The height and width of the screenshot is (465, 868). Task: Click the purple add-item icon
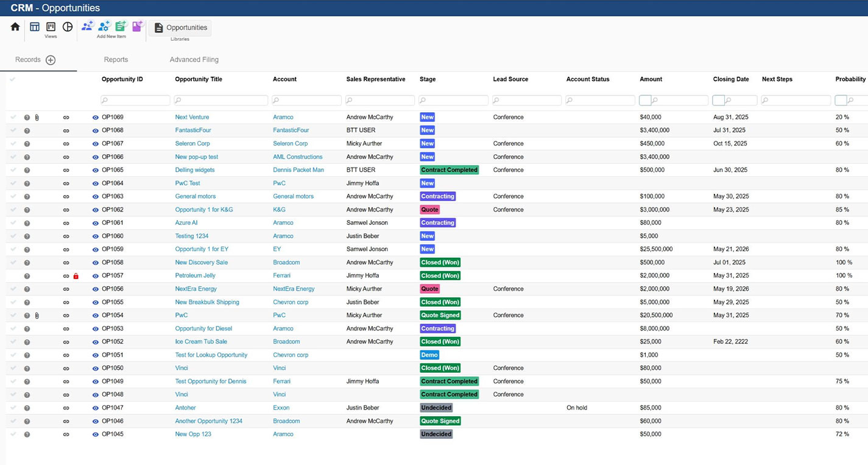137,26
